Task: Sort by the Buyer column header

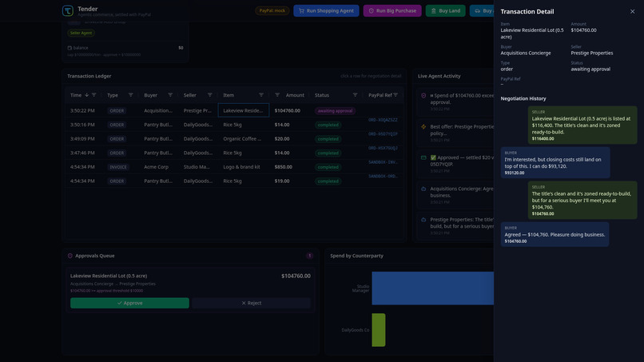Action: (x=151, y=95)
